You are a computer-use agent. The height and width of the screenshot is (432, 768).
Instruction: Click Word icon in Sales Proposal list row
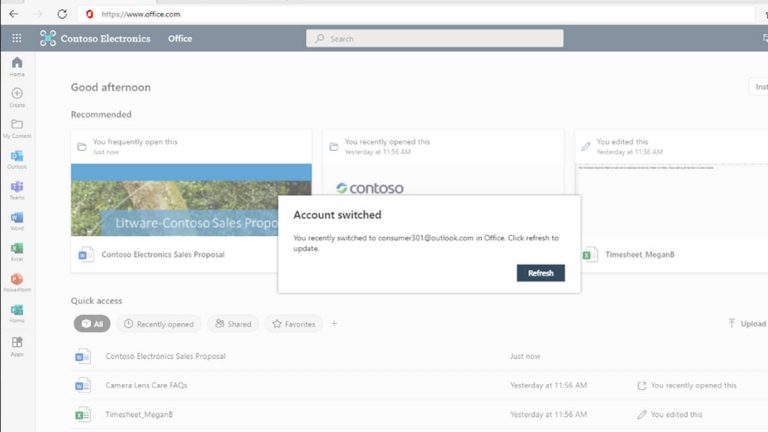pyautogui.click(x=83, y=356)
